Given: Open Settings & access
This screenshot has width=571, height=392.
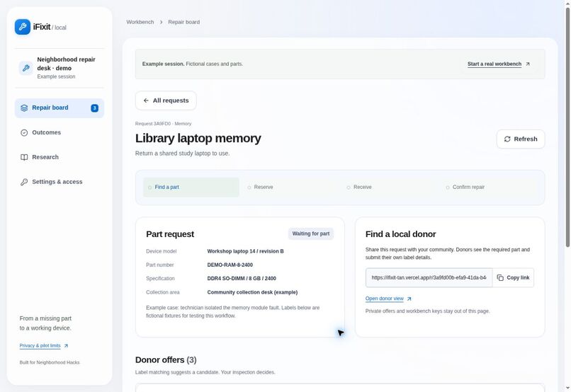Looking at the screenshot, I should pos(60,182).
